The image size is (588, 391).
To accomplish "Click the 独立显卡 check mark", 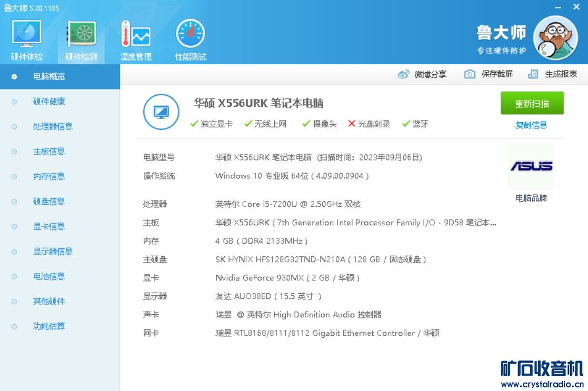I will click(x=194, y=124).
